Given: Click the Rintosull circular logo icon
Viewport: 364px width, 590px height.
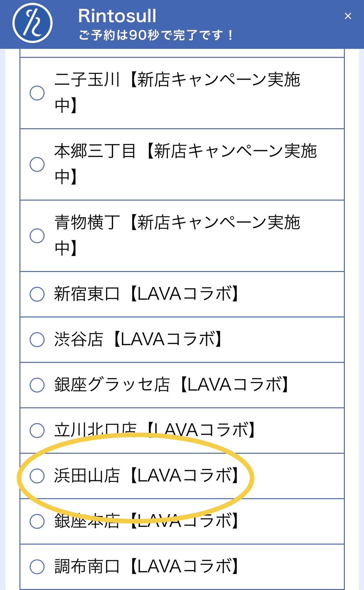Looking at the screenshot, I should [33, 23].
